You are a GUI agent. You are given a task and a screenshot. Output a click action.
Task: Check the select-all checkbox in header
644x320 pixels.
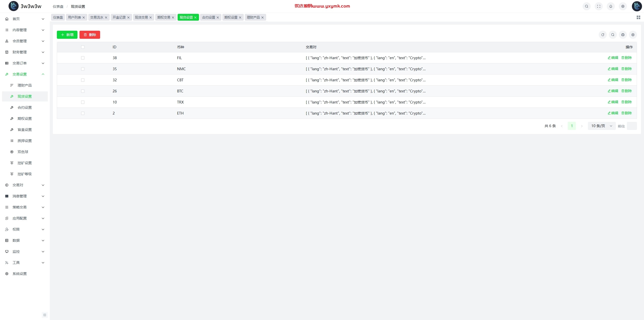(83, 47)
